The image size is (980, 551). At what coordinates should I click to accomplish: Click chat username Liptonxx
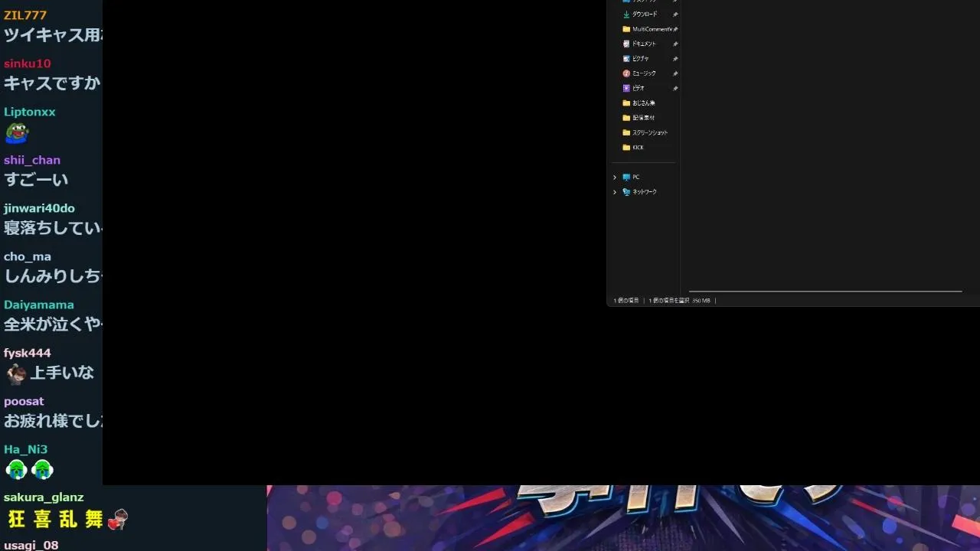[x=30, y=112]
